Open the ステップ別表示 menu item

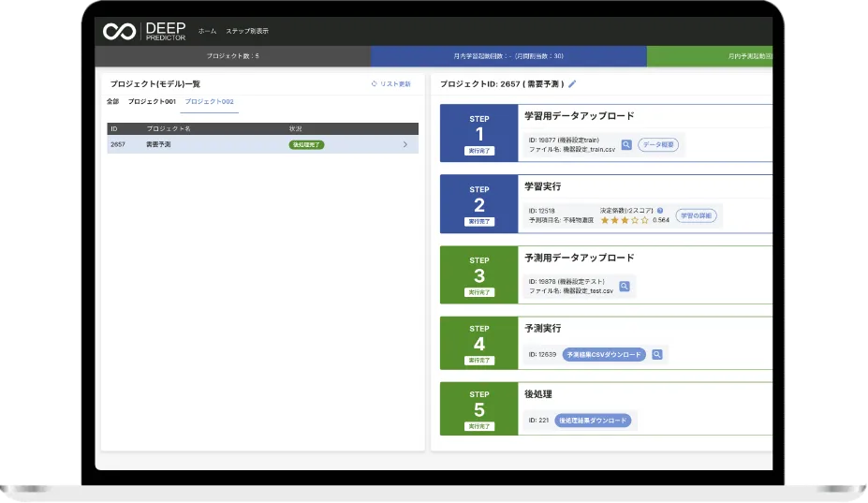point(247,31)
